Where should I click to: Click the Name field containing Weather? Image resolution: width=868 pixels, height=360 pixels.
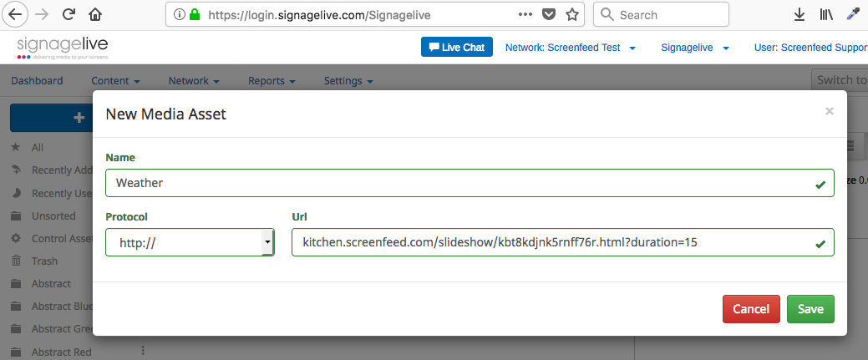(x=459, y=183)
